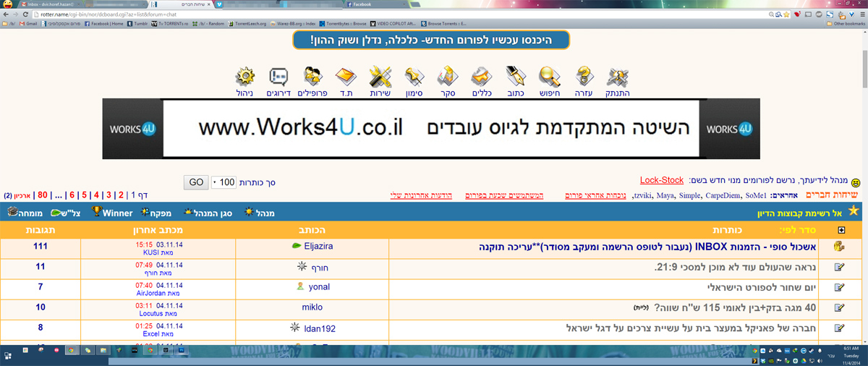Image resolution: width=868 pixels, height=366 pixels.
Task: Open the Help (עזרה) question-mark icon
Action: (x=584, y=77)
